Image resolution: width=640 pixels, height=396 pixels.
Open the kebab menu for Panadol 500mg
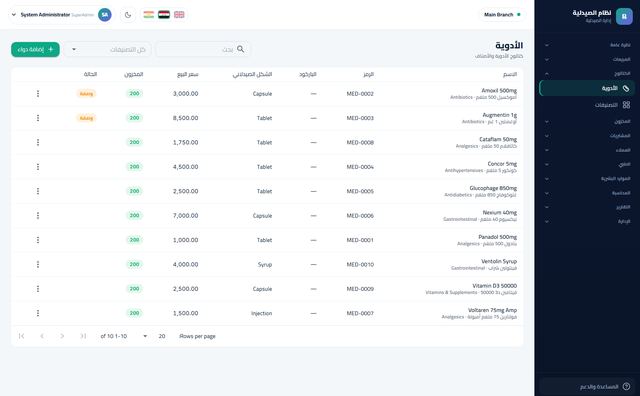[38, 240]
